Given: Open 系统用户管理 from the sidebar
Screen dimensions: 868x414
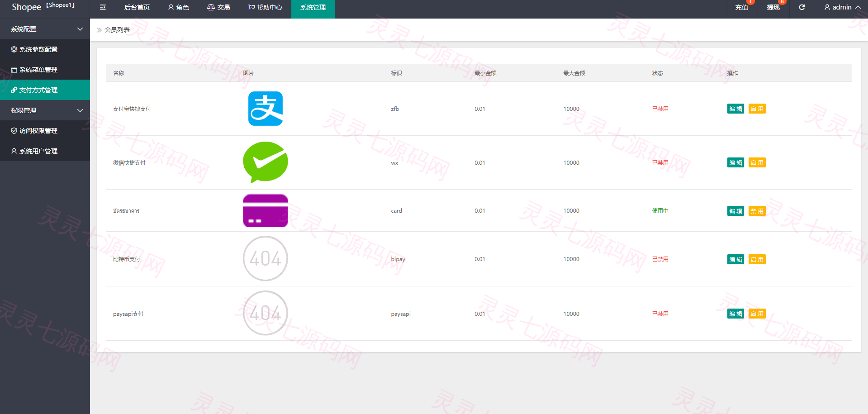Looking at the screenshot, I should [x=45, y=151].
